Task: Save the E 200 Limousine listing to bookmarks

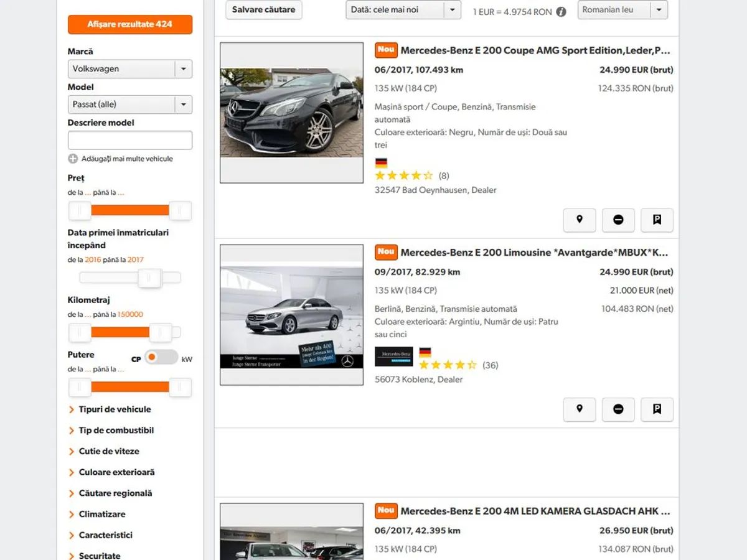Action: point(657,409)
